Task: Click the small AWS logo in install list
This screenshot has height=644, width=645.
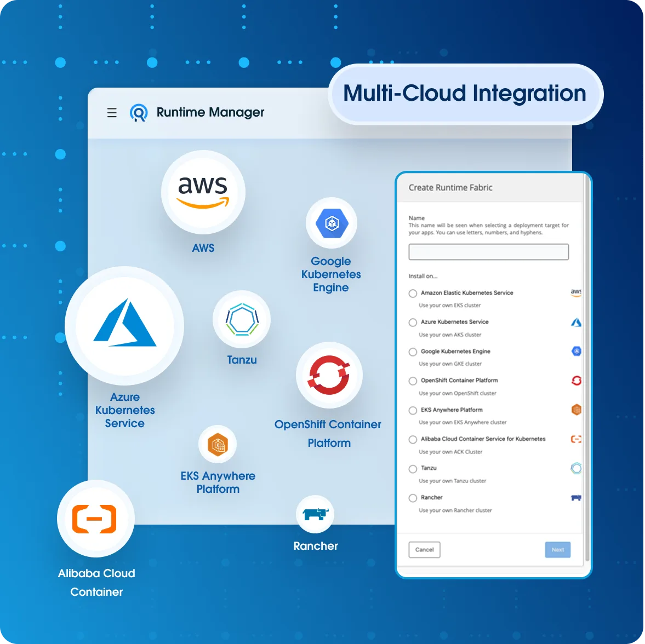Action: [576, 293]
